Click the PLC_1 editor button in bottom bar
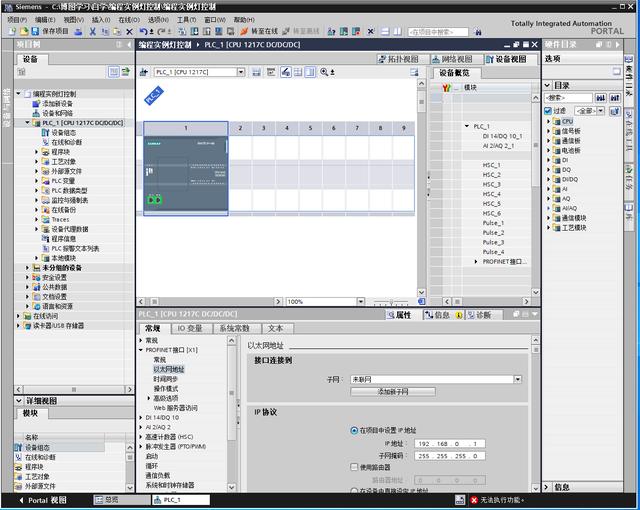The image size is (640, 510). coord(181,500)
